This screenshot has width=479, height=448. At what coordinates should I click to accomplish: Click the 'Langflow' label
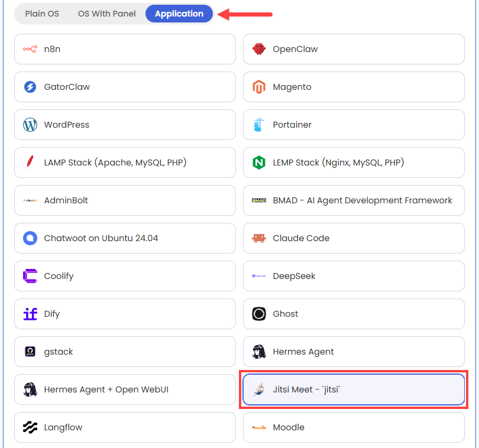point(63,427)
